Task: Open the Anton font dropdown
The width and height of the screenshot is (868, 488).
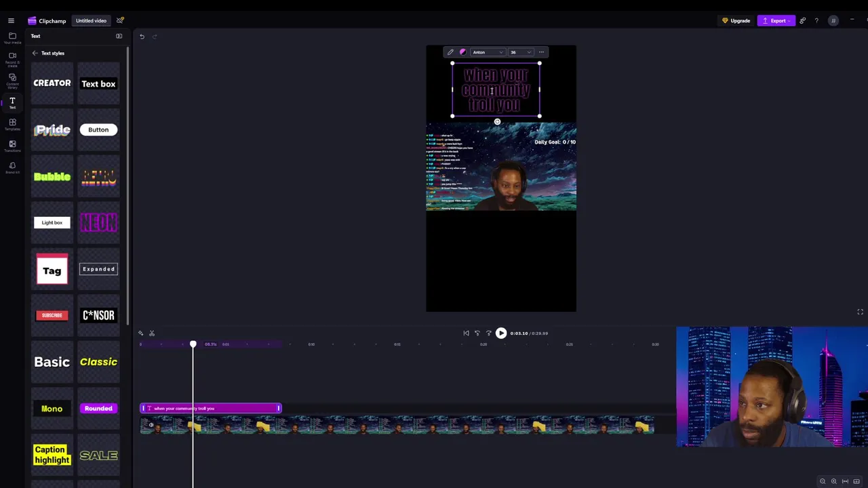Action: coord(488,52)
